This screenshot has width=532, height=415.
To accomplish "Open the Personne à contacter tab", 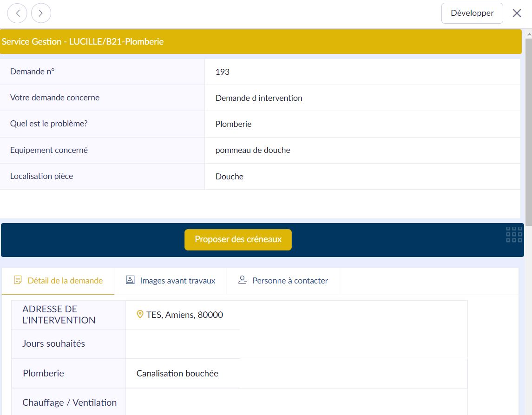I will (x=283, y=281).
